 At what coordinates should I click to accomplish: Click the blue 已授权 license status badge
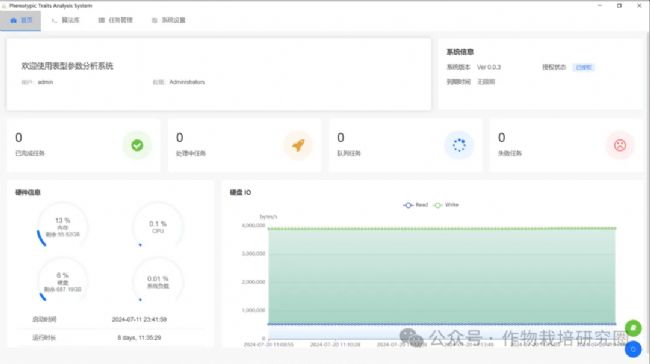[x=584, y=67]
